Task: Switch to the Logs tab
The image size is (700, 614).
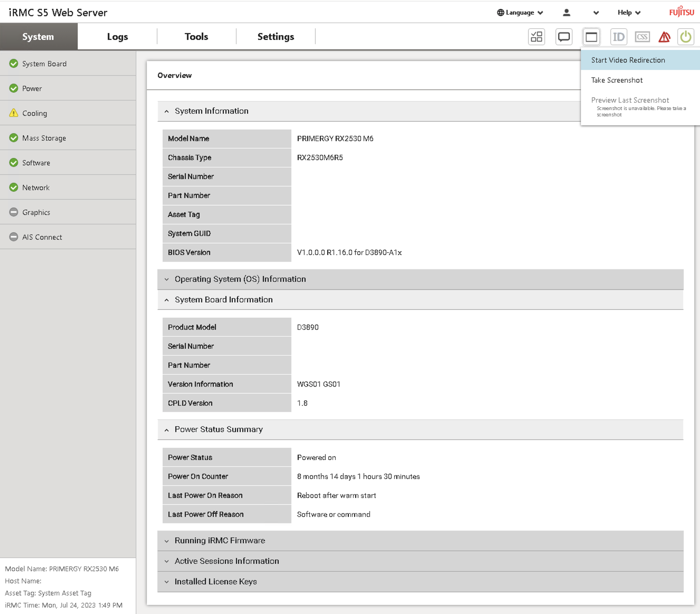Action: [x=117, y=37]
